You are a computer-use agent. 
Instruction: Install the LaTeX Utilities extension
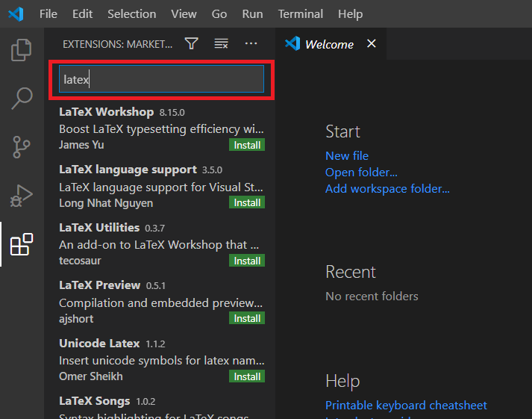247,261
